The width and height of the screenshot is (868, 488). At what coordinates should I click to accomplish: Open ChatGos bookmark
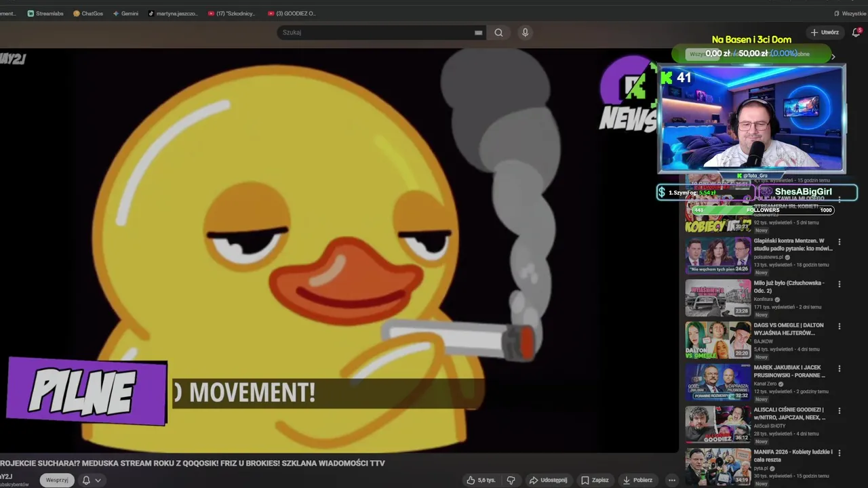88,14
